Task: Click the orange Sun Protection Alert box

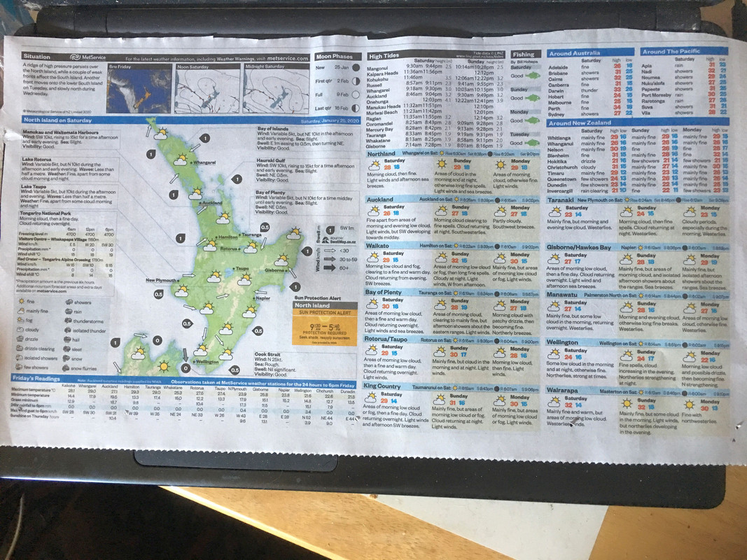Action: click(x=325, y=327)
